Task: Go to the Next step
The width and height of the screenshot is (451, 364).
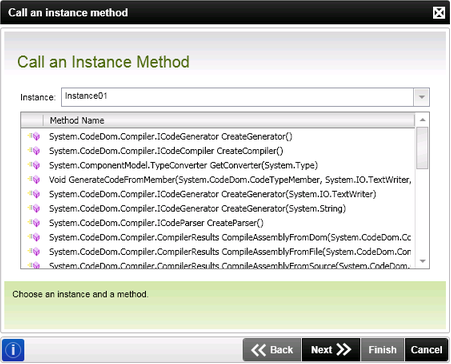Action: (x=331, y=350)
